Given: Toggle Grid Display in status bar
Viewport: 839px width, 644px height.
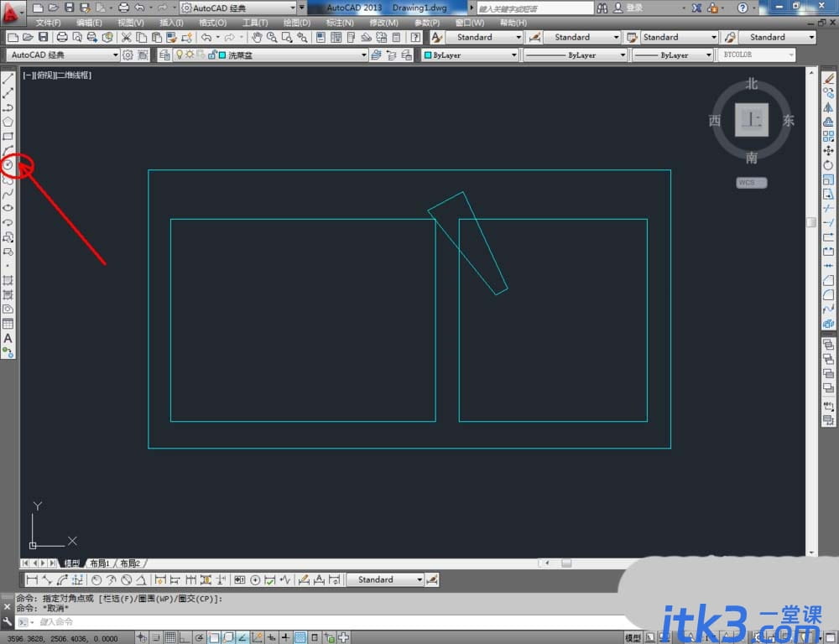Looking at the screenshot, I should click(x=170, y=637).
